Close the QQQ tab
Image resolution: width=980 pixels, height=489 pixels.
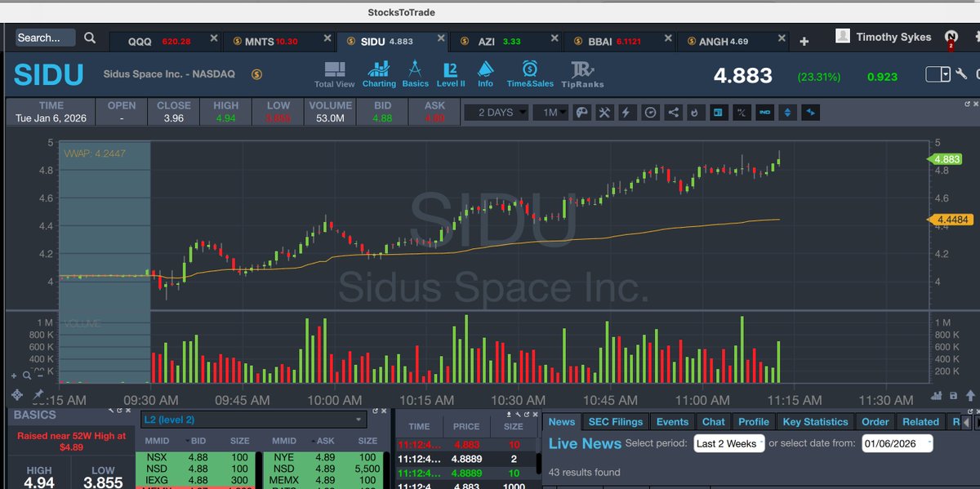[213, 38]
